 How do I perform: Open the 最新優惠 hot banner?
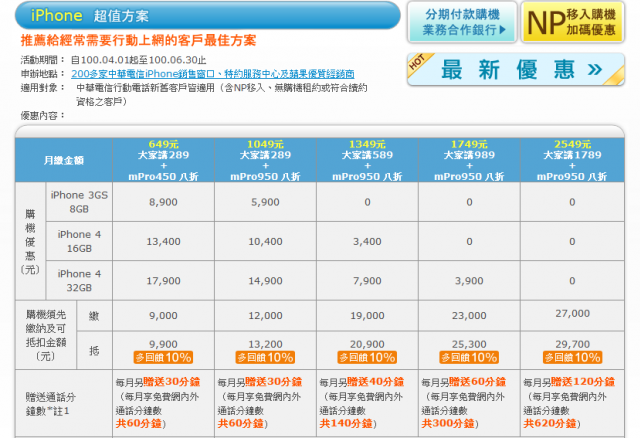[516, 69]
